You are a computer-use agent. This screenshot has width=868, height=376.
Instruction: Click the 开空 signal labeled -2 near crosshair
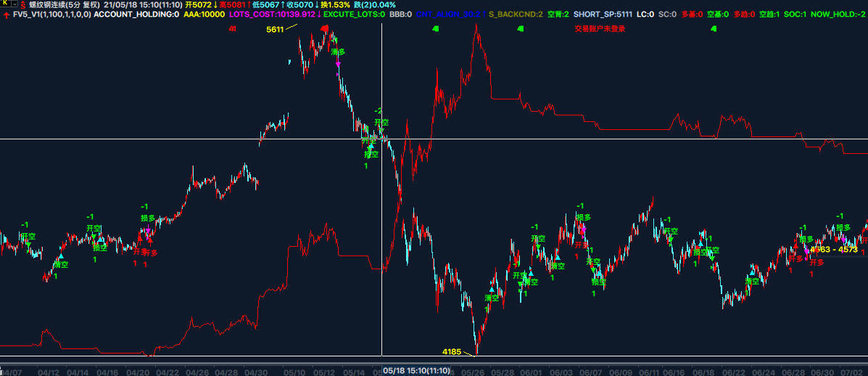[381, 123]
